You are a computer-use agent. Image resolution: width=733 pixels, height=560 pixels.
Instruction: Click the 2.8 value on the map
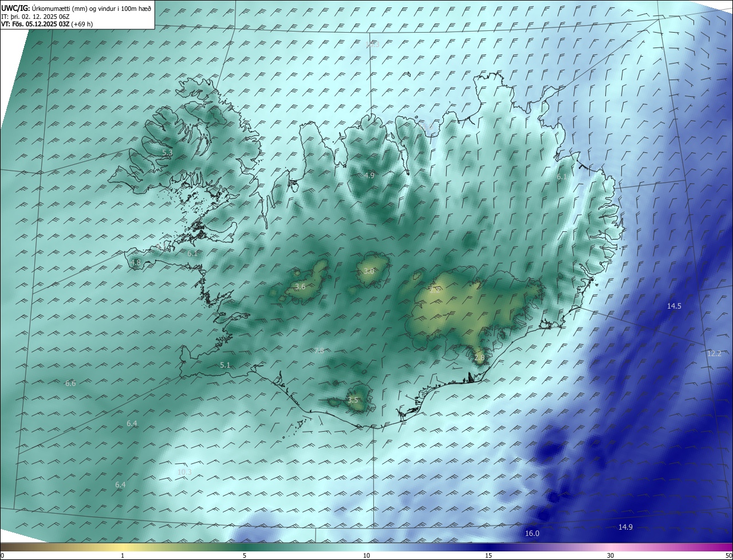[480, 358]
